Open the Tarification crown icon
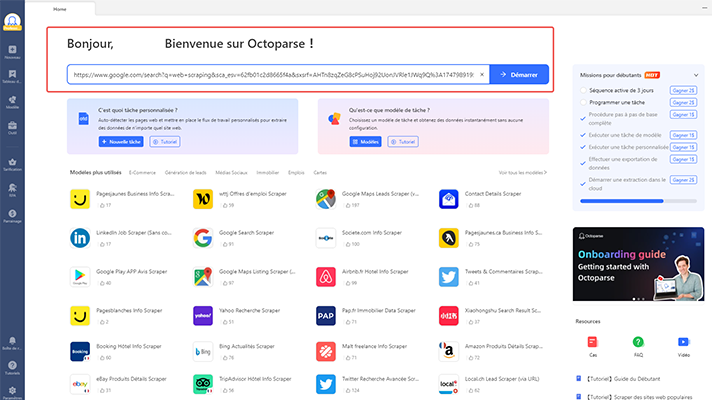Screen dimensions: 712x400 coord(12,162)
